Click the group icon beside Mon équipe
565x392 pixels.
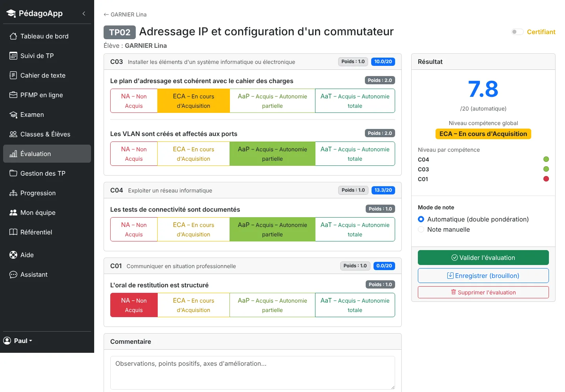13,212
